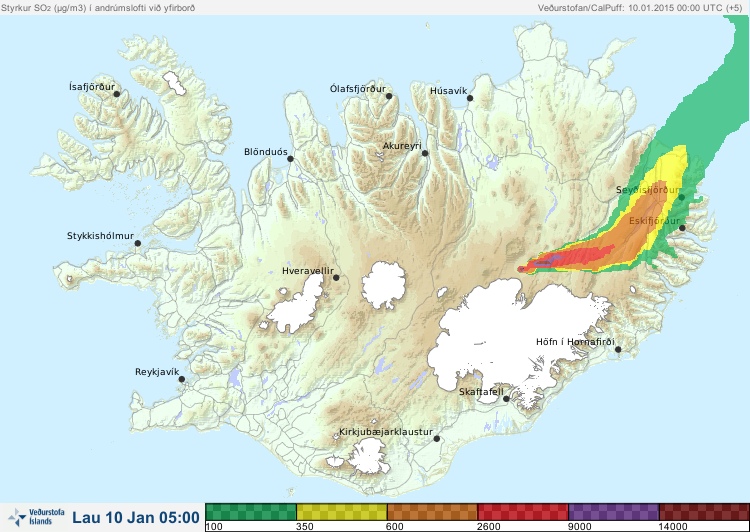This screenshot has width=750, height=532.
Task: Click the Skaftafell label
Action: click(481, 392)
